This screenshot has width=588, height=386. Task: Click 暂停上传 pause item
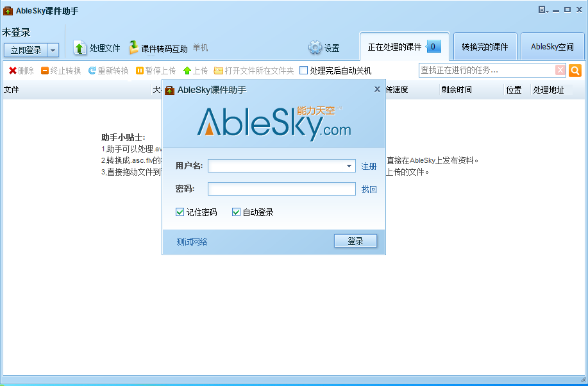point(156,71)
